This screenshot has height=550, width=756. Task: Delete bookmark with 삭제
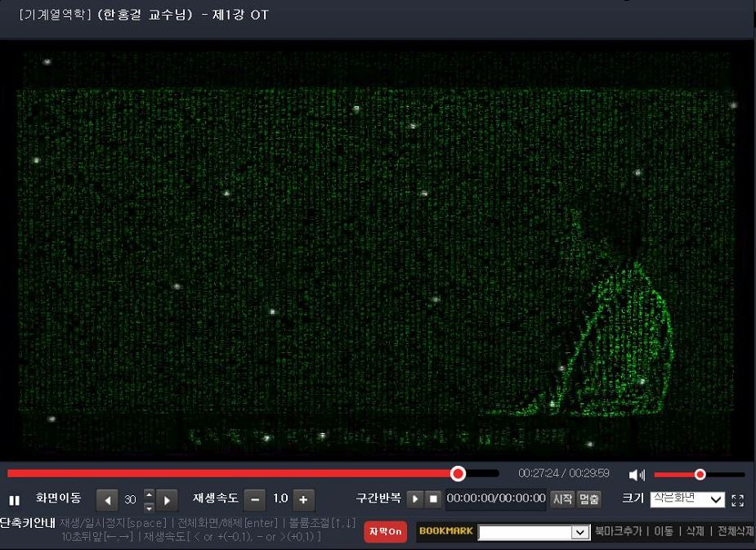click(695, 531)
